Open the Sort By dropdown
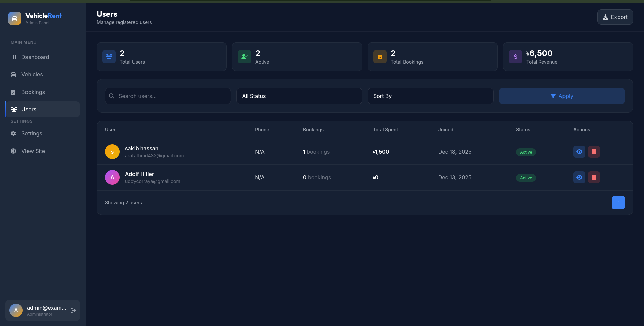Image resolution: width=644 pixels, height=326 pixels. pos(430,96)
